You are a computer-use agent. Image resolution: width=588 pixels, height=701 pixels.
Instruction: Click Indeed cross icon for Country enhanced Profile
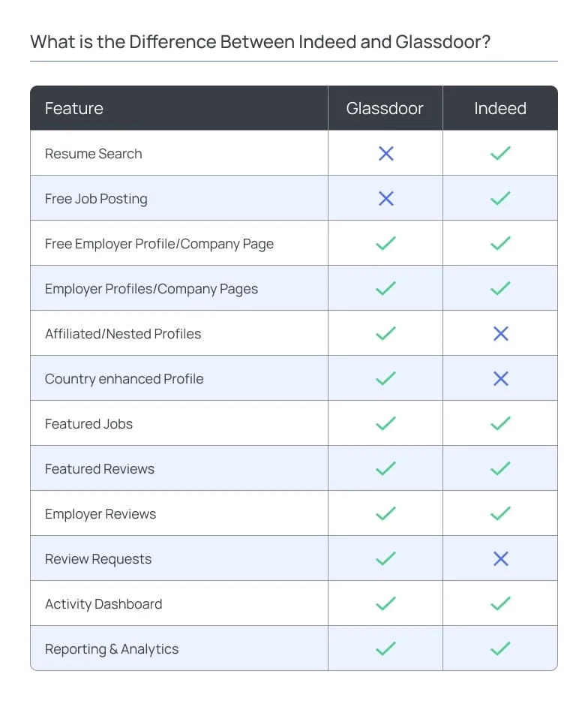click(501, 379)
